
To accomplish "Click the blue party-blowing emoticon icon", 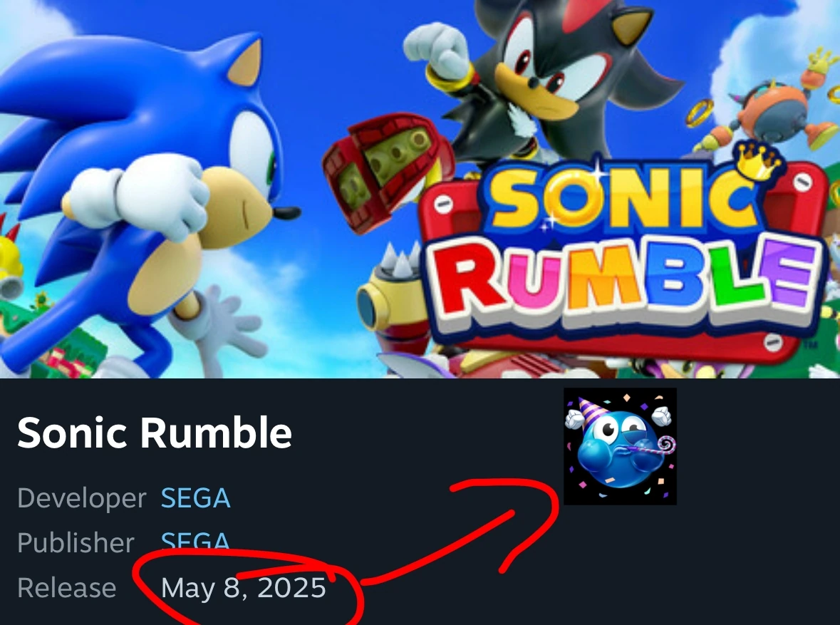I will click(619, 448).
